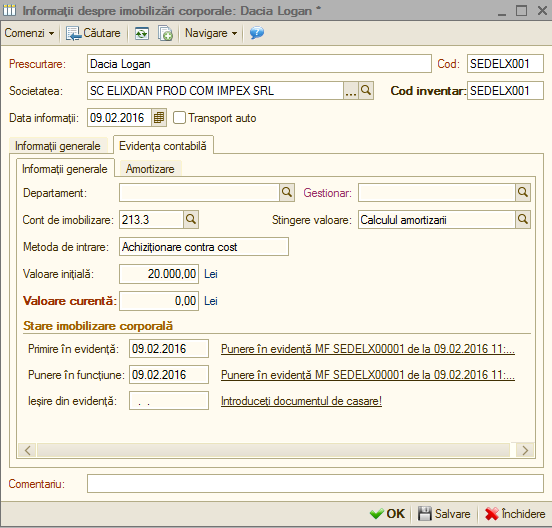Open the help speech bubble icon
552x528 pixels.
click(257, 33)
